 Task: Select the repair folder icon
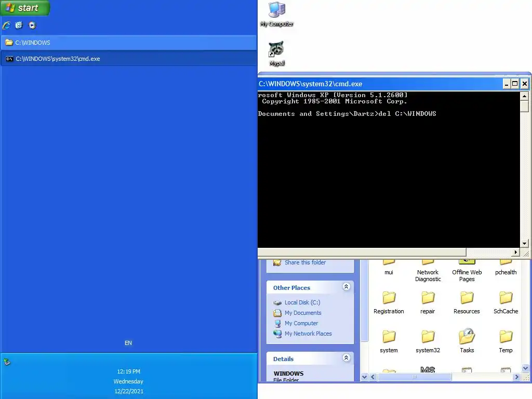[x=428, y=298]
